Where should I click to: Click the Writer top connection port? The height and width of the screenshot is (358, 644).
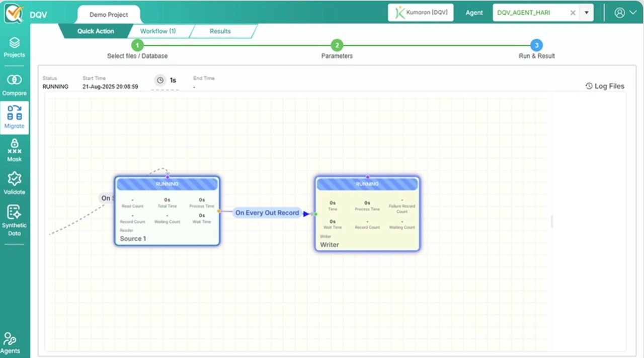click(367, 177)
